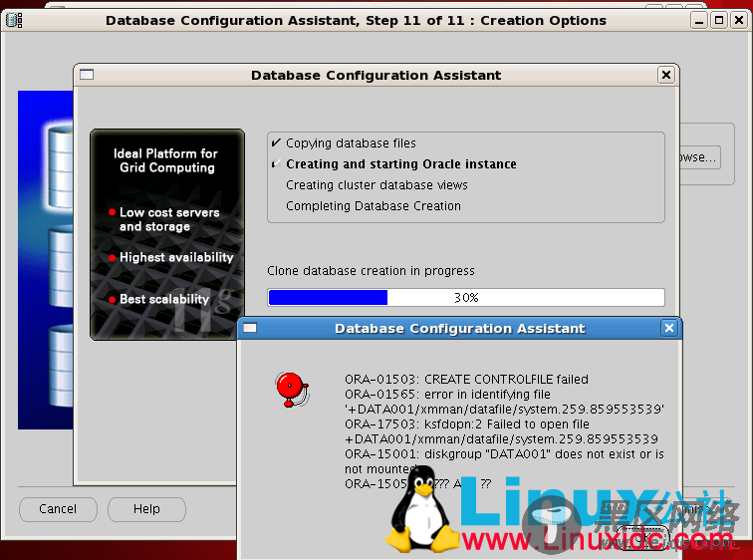Viewport: 753px width, 560px height.
Task: Click the database cylinders image in main wizard
Action: (x=46, y=260)
